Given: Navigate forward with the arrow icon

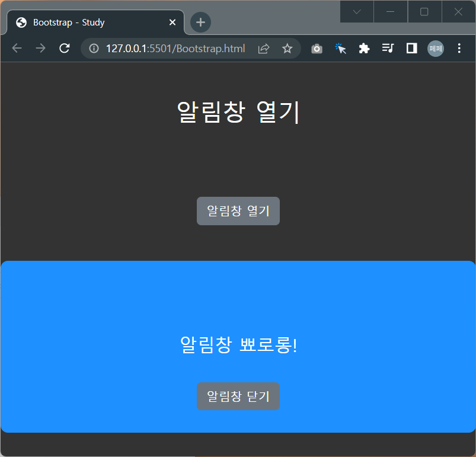Looking at the screenshot, I should pyautogui.click(x=40, y=48).
